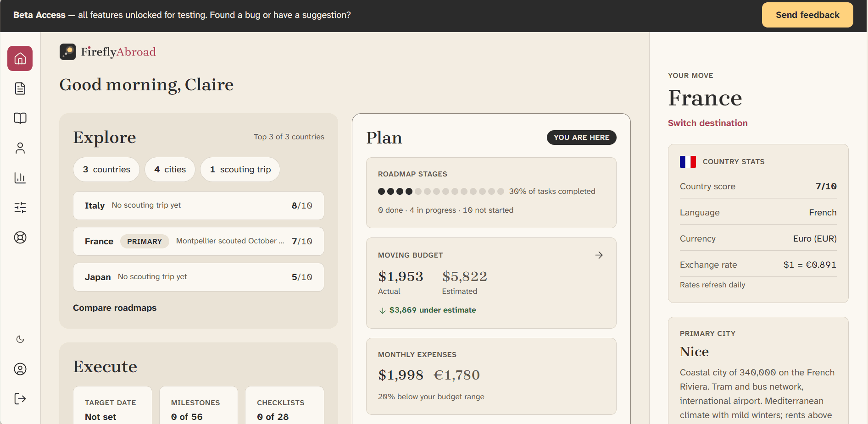Toggle dark mode with the moon icon

click(20, 339)
